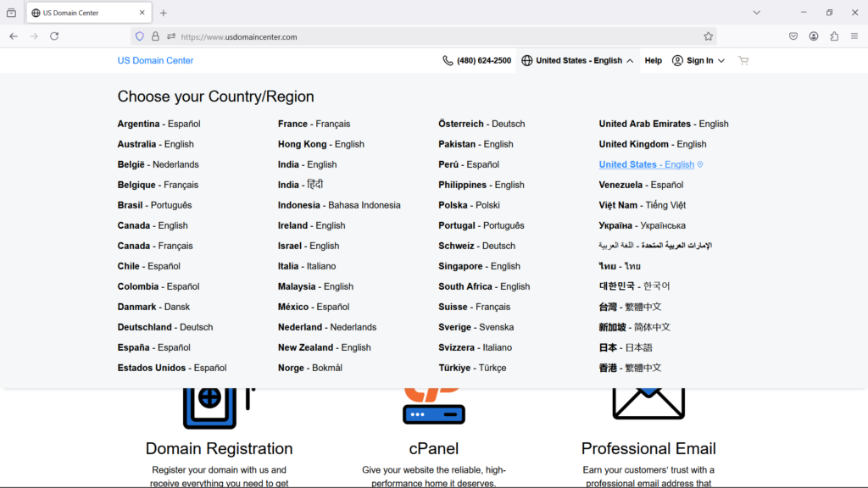Viewport: 868px width, 488px height.
Task: Open the Firefox account icon
Action: [x=815, y=36]
